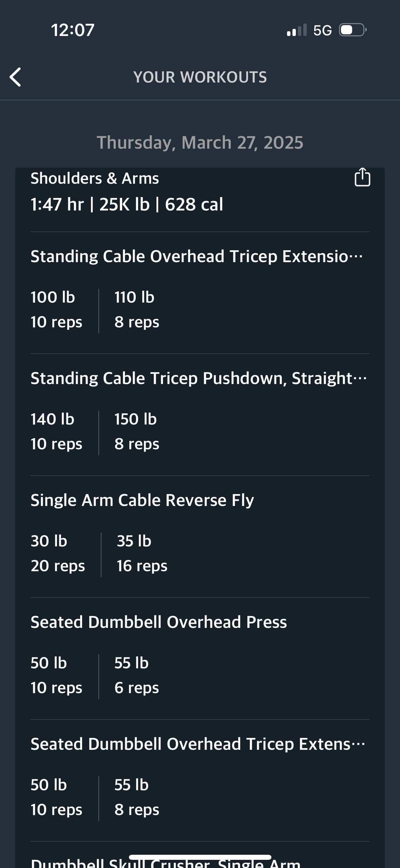Viewport: 400px width, 868px height.
Task: Open the Shoulders & Arms workout title
Action: coord(95,178)
